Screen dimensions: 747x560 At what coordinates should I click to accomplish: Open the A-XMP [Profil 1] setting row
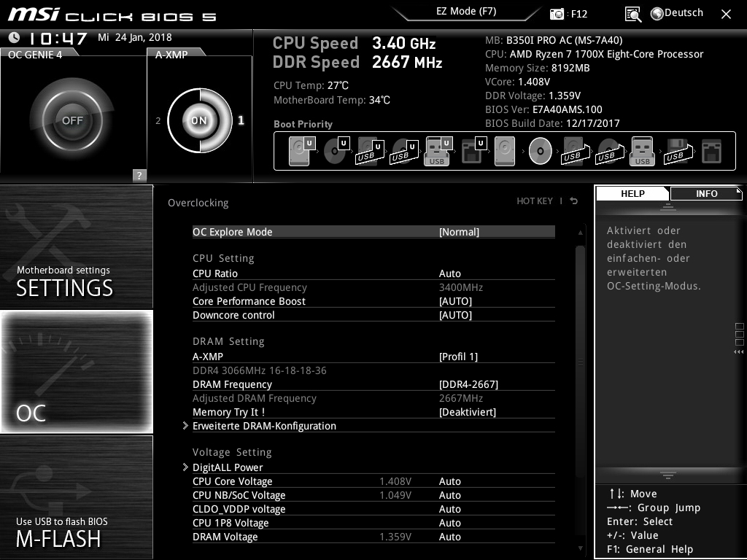click(x=373, y=356)
